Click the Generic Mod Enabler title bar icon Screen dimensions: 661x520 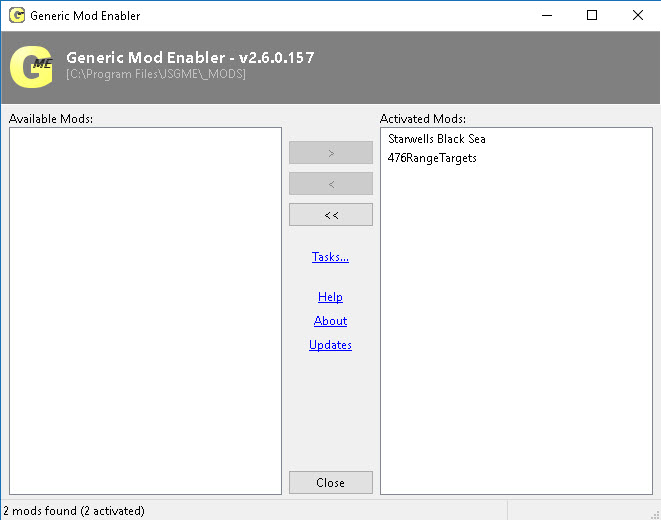(x=17, y=16)
